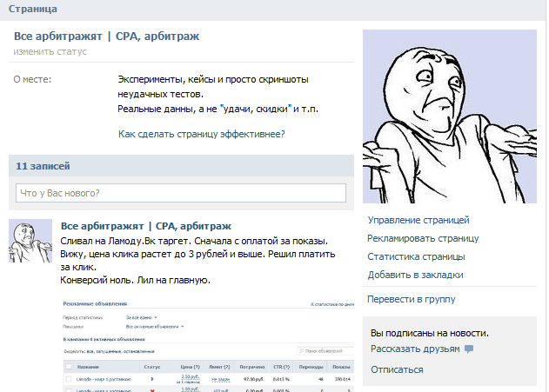
Task: Click the Рассказать друзьям link
Action: (x=415, y=349)
